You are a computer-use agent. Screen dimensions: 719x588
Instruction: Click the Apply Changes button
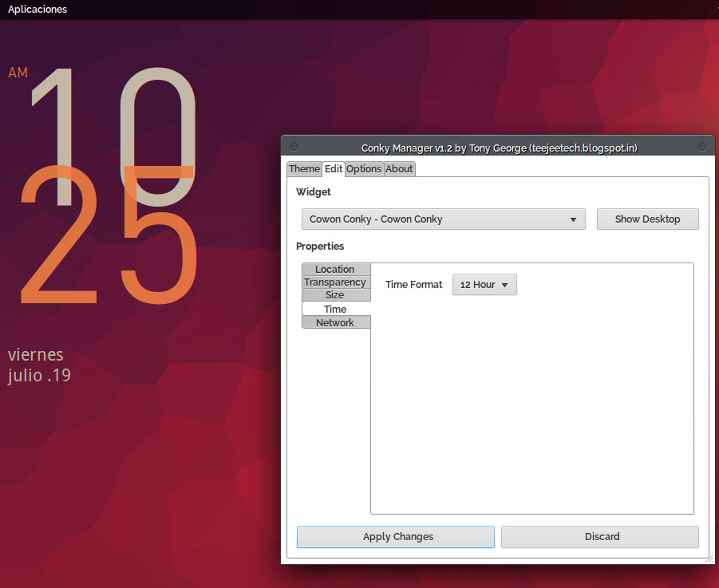[396, 537]
